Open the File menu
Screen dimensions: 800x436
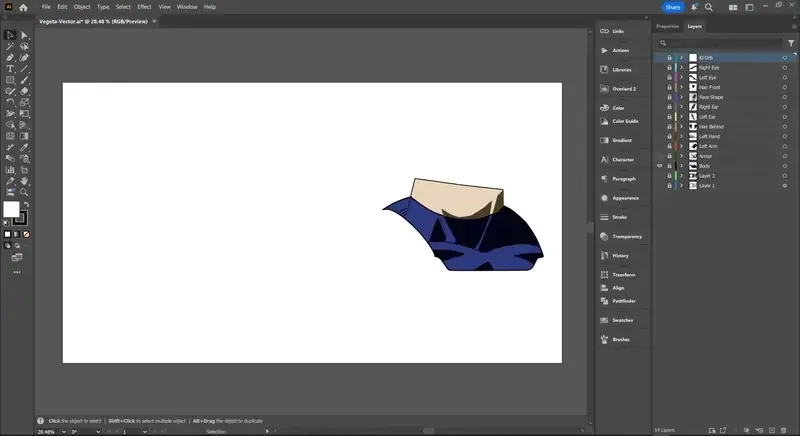[x=46, y=7]
